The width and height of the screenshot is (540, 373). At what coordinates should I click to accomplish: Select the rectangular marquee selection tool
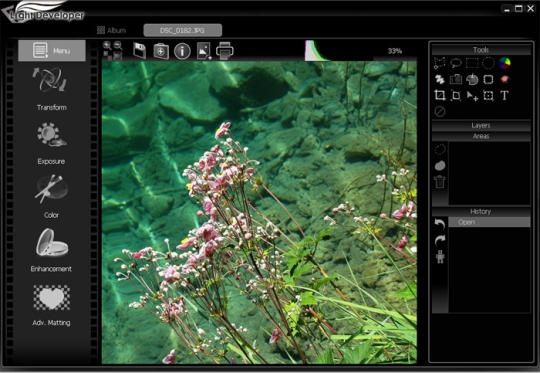(x=472, y=63)
